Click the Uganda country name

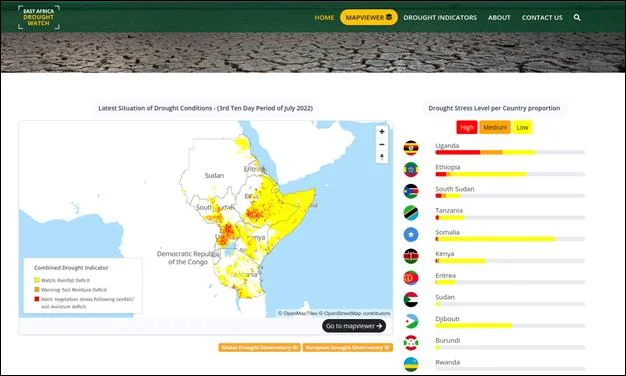447,146
